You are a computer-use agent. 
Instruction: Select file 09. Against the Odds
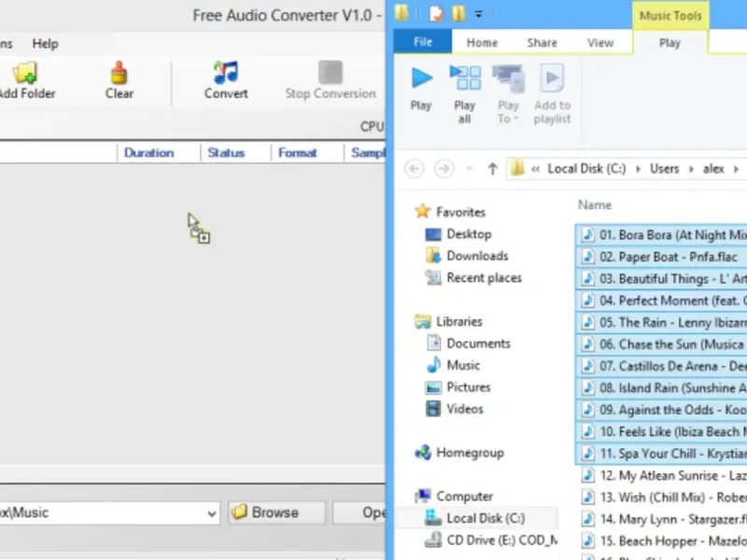pos(661,410)
